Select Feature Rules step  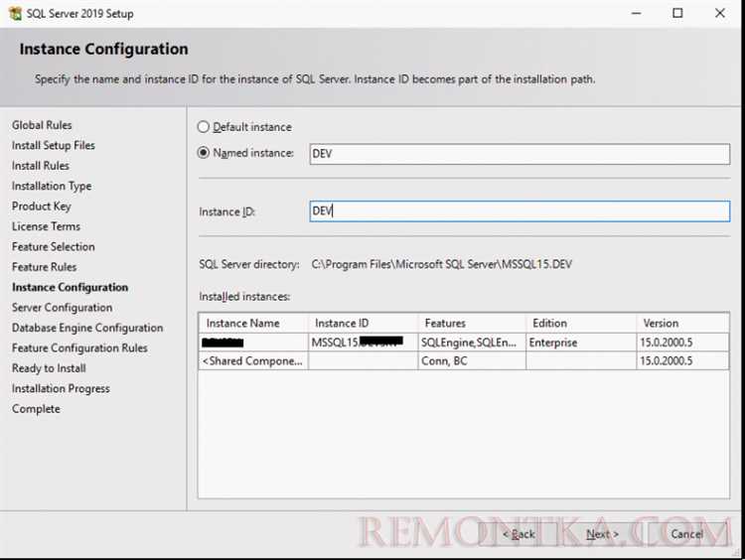coord(44,267)
